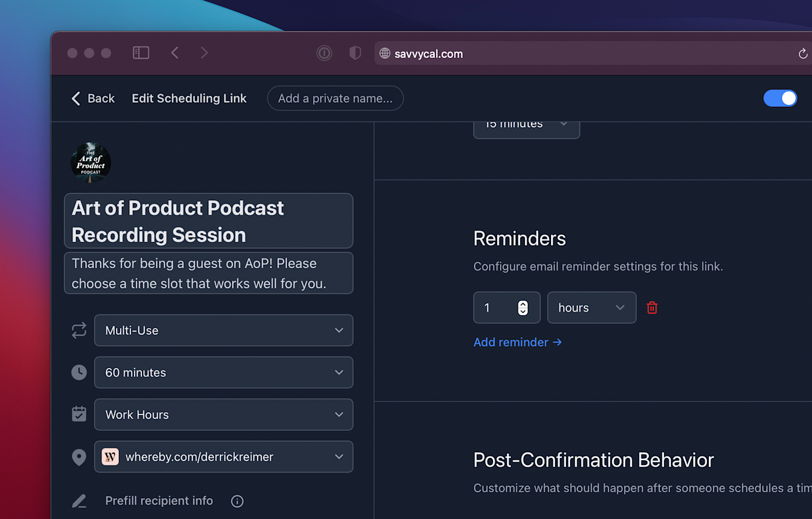Click the Post-Confirmation Behavior heading
The width and height of the screenshot is (812, 519).
pos(593,460)
